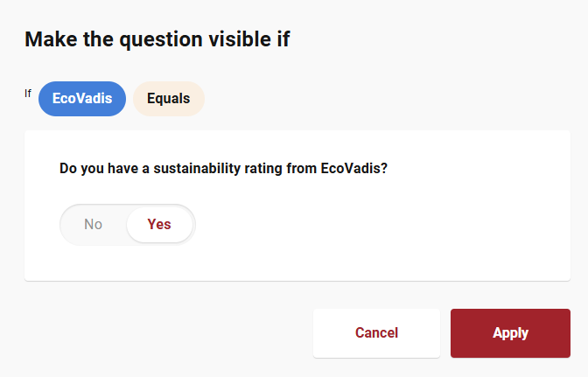
Task: Dismiss the dialog using Cancel
Action: [x=376, y=333]
